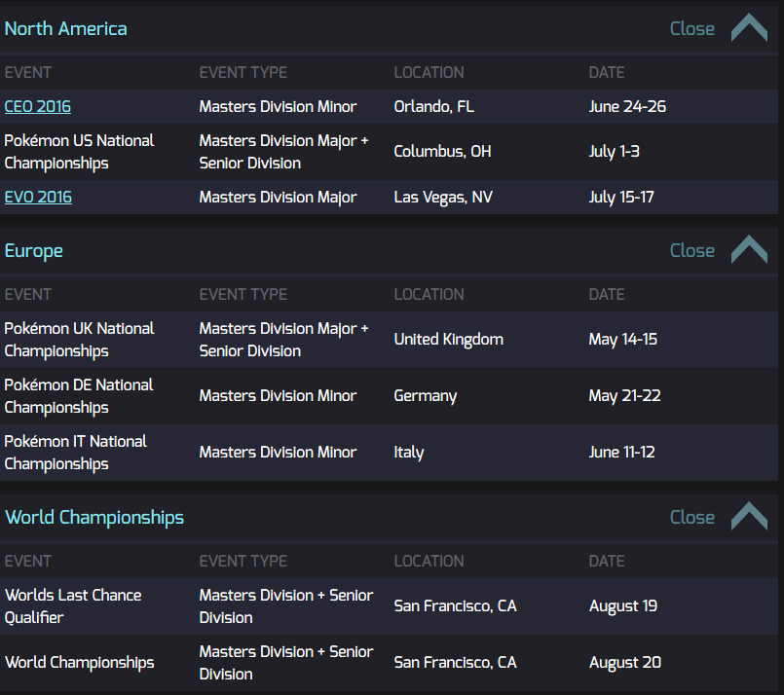784x695 pixels.
Task: Click the Las Vegas, NV location cell
Action: pos(443,197)
